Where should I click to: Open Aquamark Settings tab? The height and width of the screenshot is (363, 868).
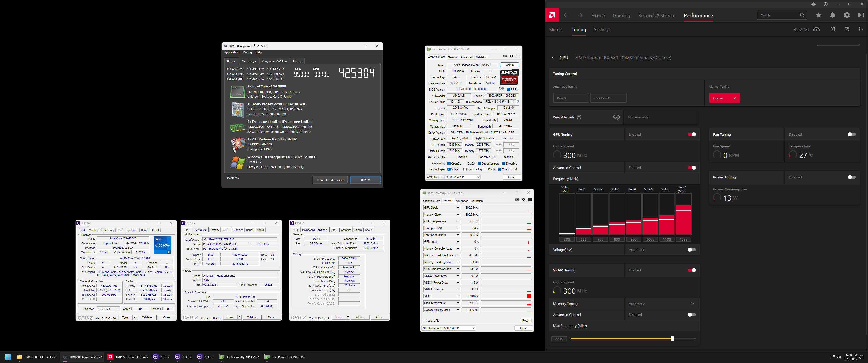tap(249, 61)
